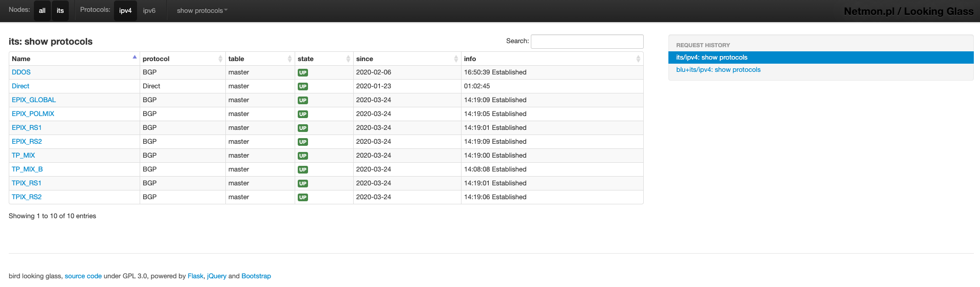Open the TP_MIX_B protocol link

(x=27, y=169)
